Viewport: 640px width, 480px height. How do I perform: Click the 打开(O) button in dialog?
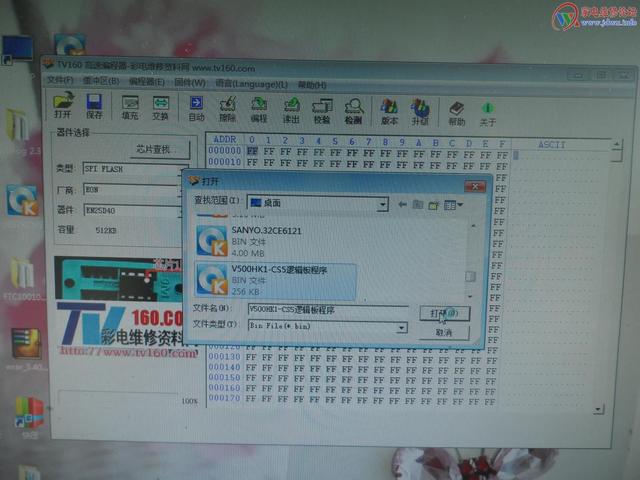pyautogui.click(x=444, y=313)
